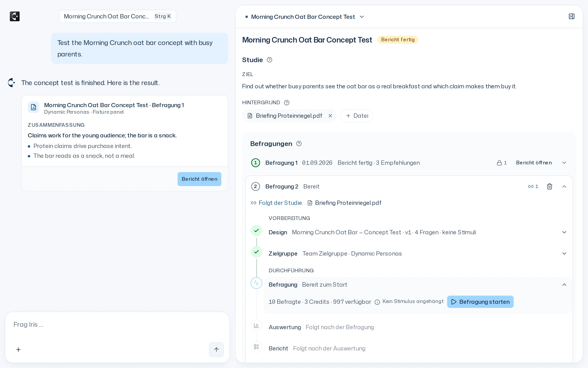This screenshot has width=588, height=368.
Task: Click the Bericht list step icon
Action: 256,347
